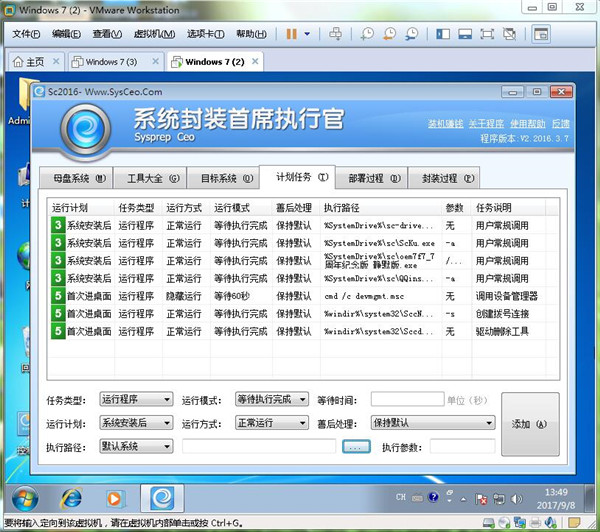The height and width of the screenshot is (532, 600).
Task: Click the SysCeo taskbar button
Action: click(162, 498)
